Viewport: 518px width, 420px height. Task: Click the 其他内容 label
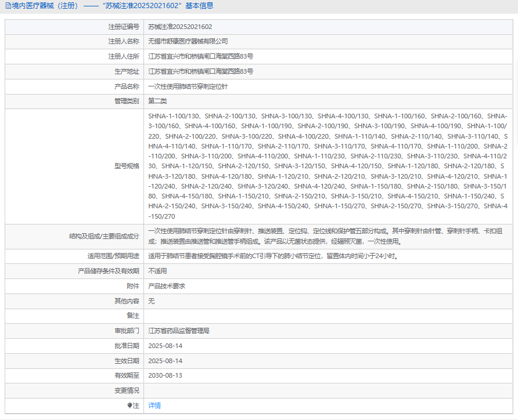click(x=127, y=301)
